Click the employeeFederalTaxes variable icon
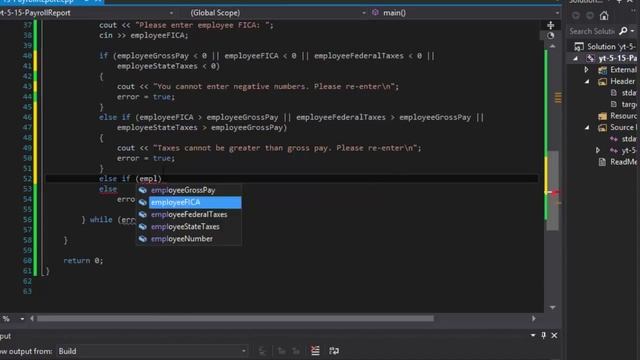Image resolution: width=640 pixels, height=360 pixels. coord(142,215)
